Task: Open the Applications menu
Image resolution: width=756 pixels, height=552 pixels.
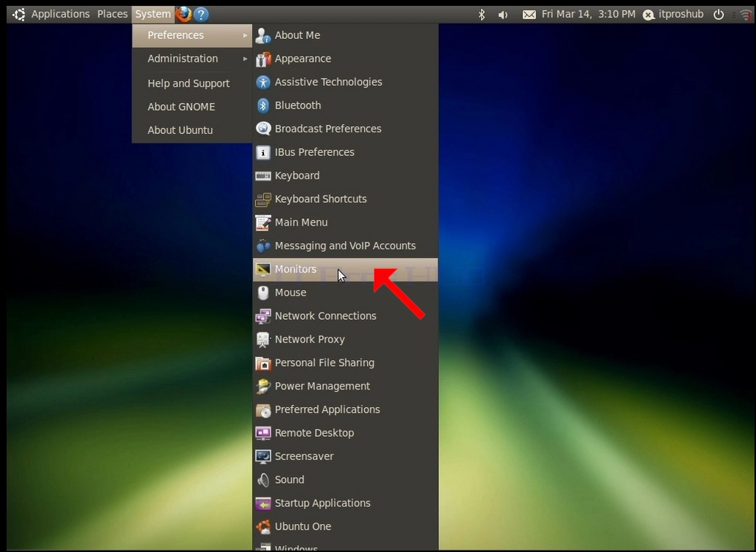Action: tap(60, 15)
